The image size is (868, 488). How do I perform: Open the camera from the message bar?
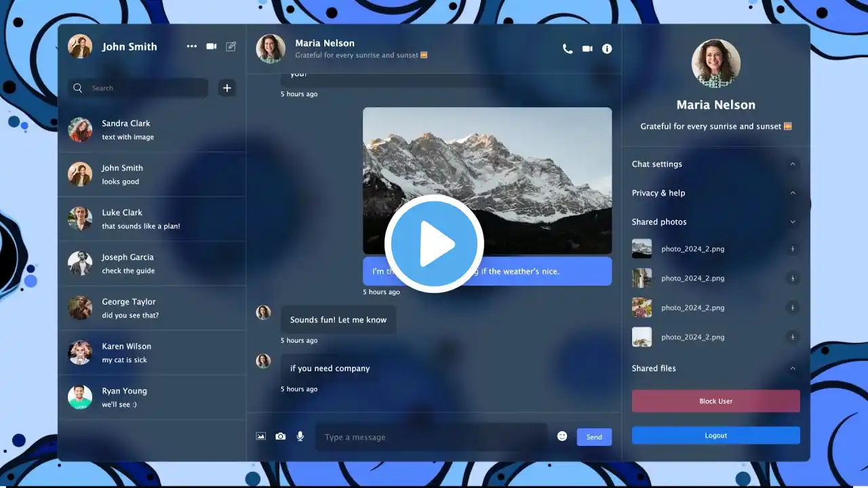tap(281, 436)
